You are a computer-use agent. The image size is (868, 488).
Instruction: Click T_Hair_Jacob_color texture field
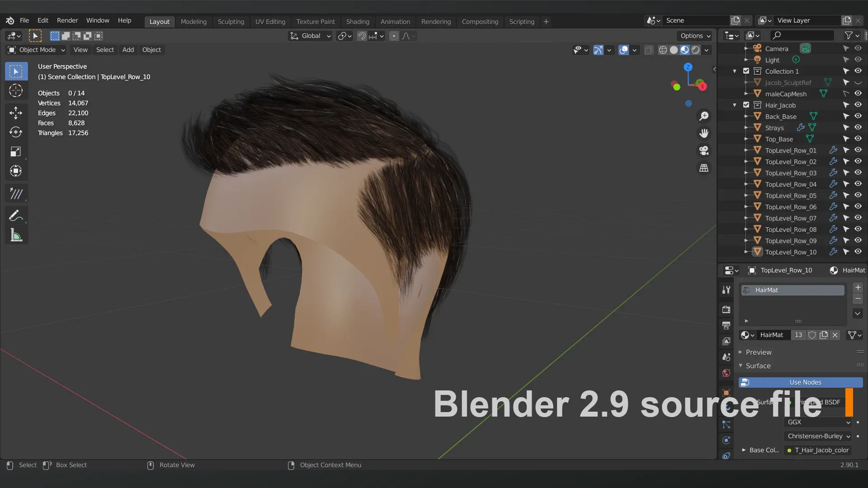click(x=818, y=450)
